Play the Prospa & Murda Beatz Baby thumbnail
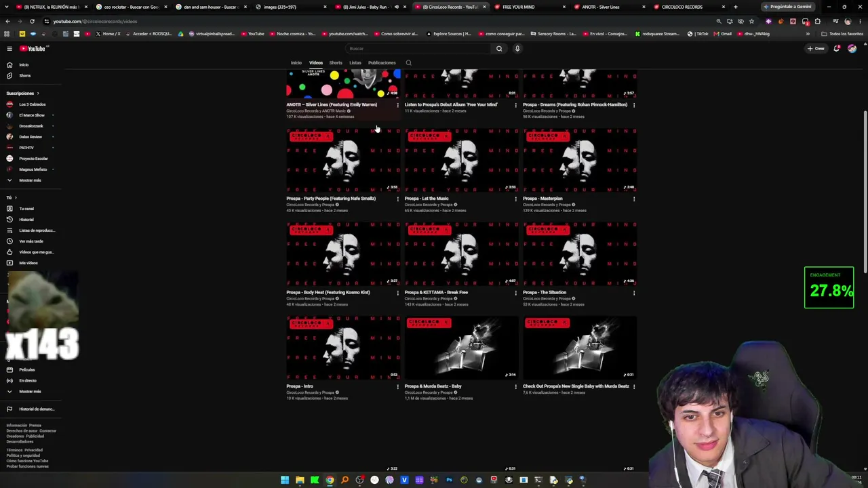This screenshot has width=868, height=488. pyautogui.click(x=461, y=348)
